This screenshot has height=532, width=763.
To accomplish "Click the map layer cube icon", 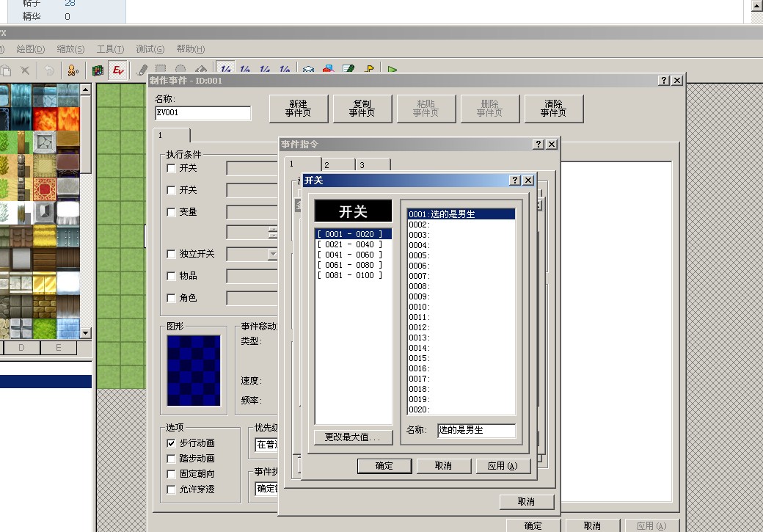I will click(98, 70).
